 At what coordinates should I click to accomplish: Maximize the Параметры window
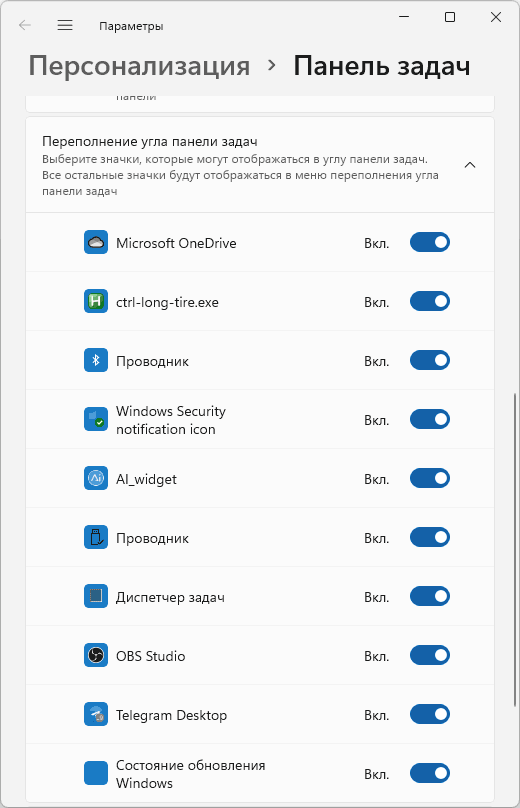(x=450, y=17)
